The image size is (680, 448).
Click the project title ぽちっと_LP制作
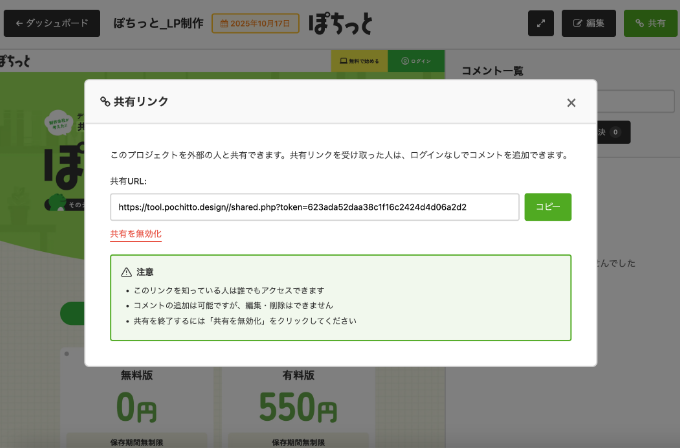point(157,23)
